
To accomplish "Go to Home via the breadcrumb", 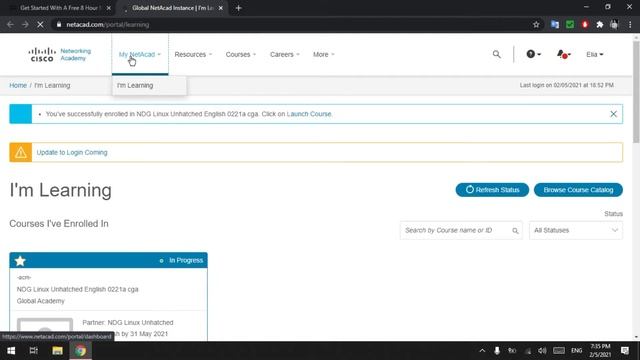I will click(x=18, y=85).
